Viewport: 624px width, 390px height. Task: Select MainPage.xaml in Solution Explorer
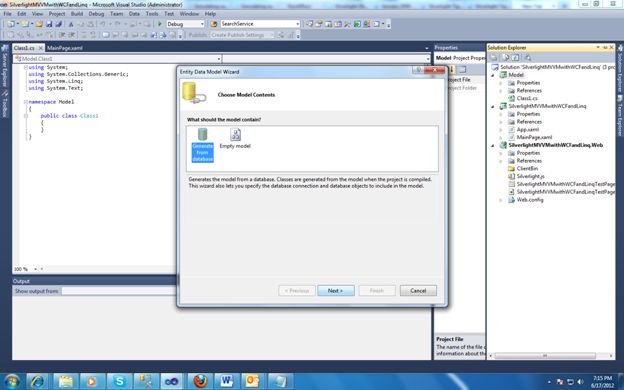534,137
